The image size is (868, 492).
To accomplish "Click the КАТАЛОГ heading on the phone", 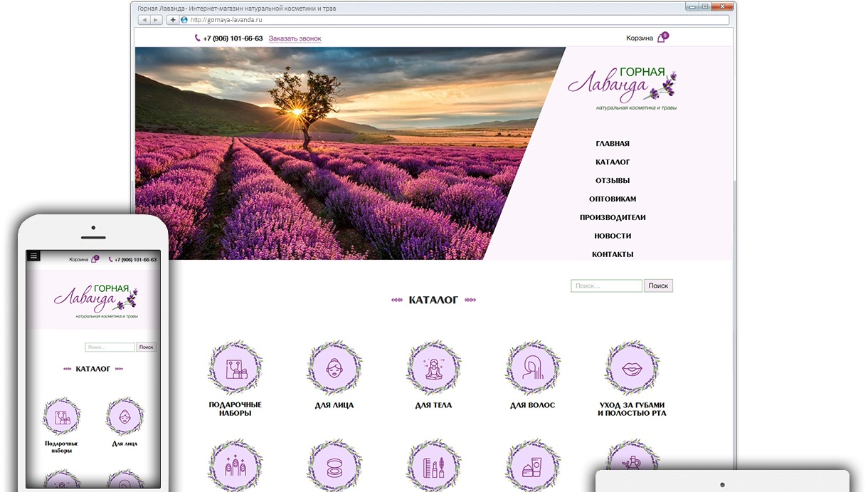I will [x=93, y=369].
